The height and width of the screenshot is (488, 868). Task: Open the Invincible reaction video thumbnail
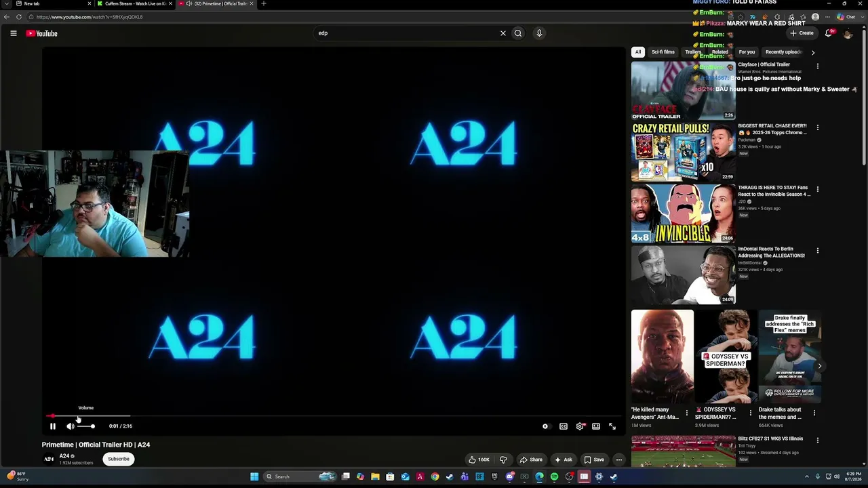683,213
